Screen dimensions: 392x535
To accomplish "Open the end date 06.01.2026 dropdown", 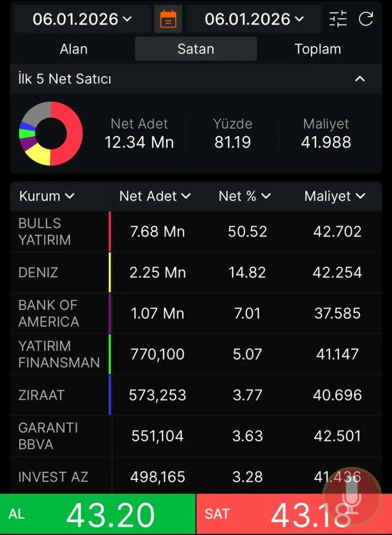I will (254, 19).
